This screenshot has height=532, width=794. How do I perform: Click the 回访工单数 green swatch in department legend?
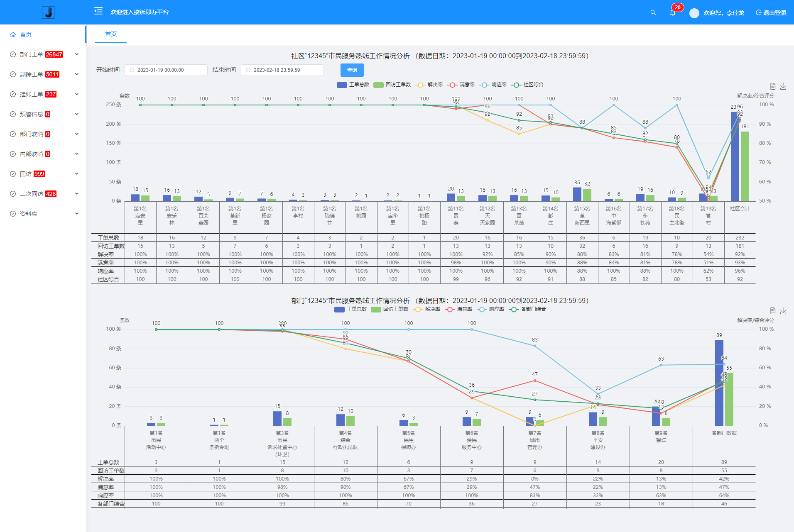coord(376,309)
